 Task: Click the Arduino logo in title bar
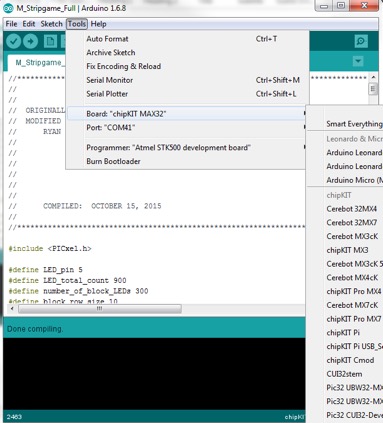pos(8,8)
